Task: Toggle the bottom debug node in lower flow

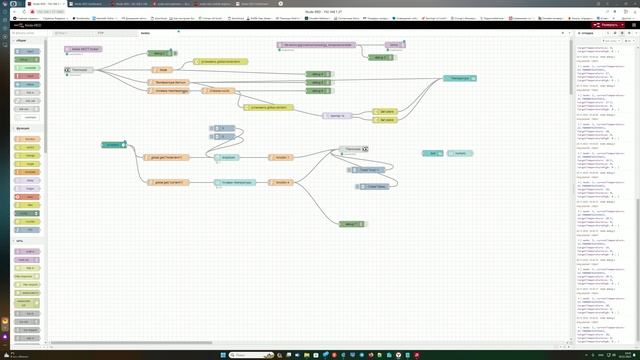Action: pos(366,224)
